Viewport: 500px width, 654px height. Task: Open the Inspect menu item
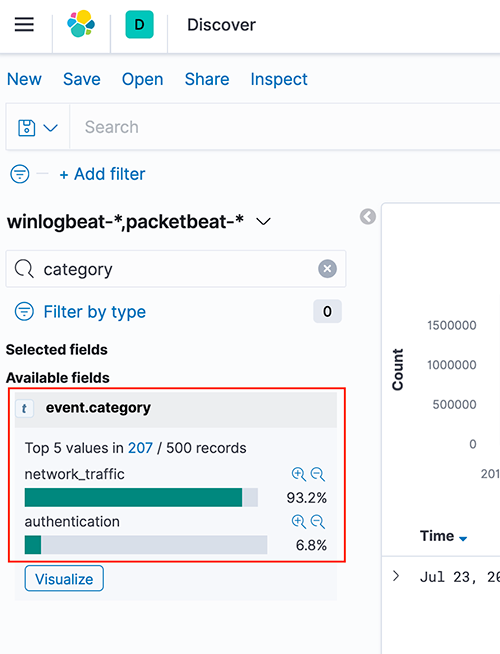pyautogui.click(x=279, y=79)
